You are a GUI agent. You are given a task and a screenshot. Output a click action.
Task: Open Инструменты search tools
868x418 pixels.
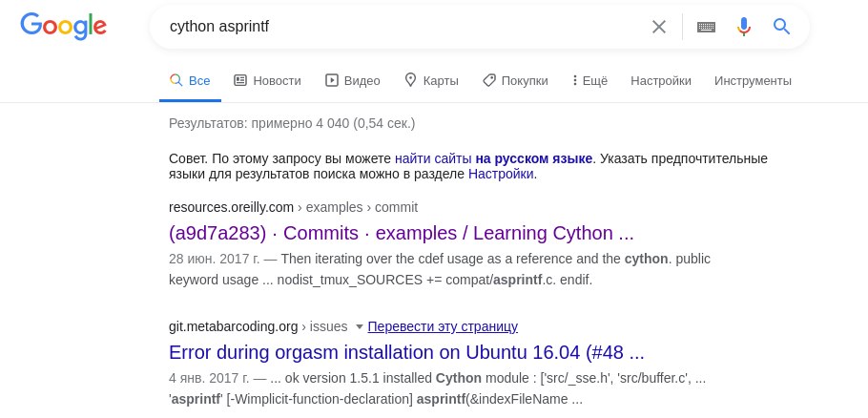(753, 81)
